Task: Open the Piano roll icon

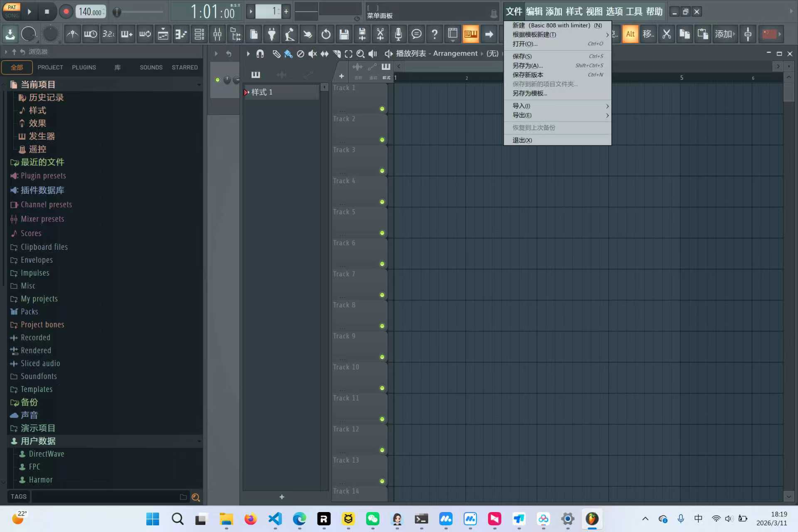Action: click(x=181, y=34)
